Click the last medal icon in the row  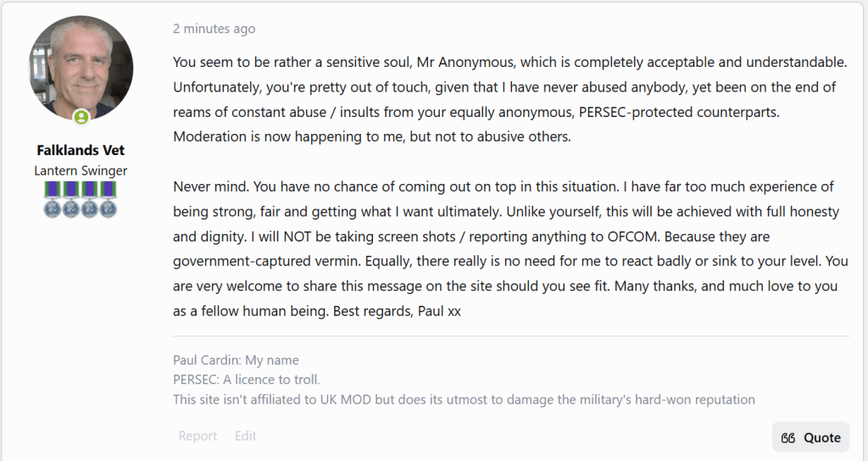(108, 198)
